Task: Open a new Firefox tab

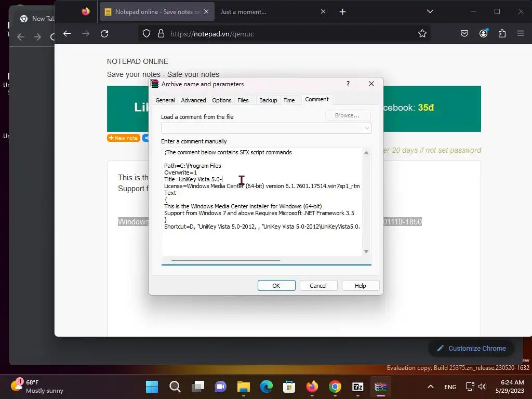Action: [343, 12]
